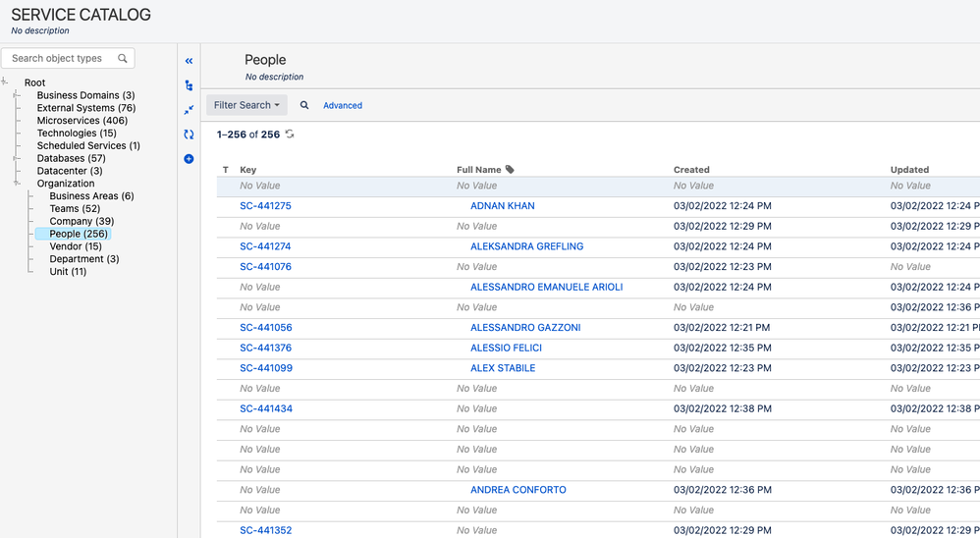
Task: Open object SC-441275
Action: pos(266,205)
